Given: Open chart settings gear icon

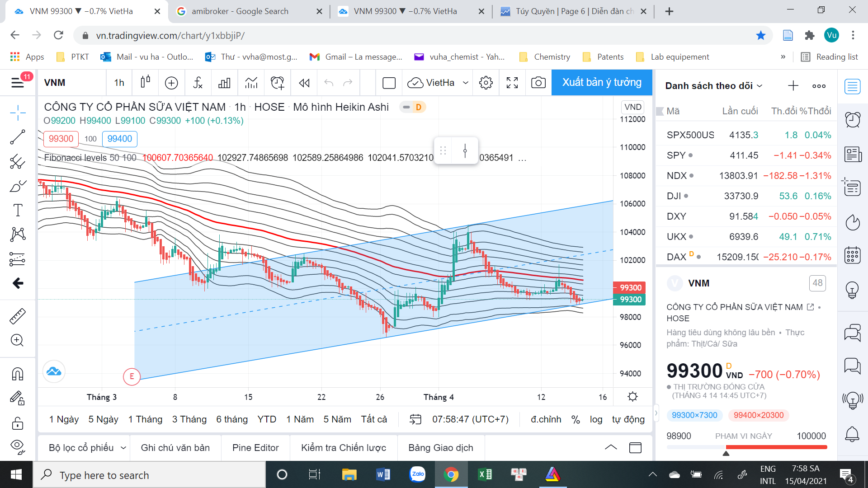Looking at the screenshot, I should (486, 82).
